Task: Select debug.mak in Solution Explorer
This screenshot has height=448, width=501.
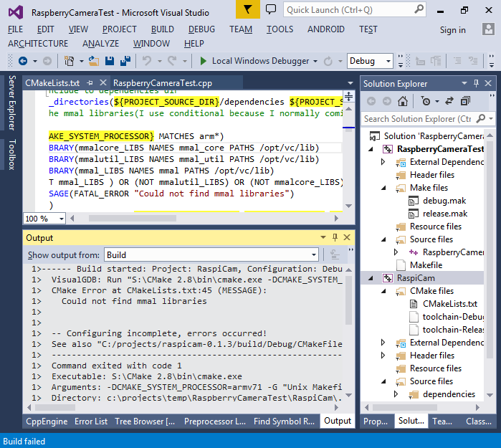Action: coord(444,201)
